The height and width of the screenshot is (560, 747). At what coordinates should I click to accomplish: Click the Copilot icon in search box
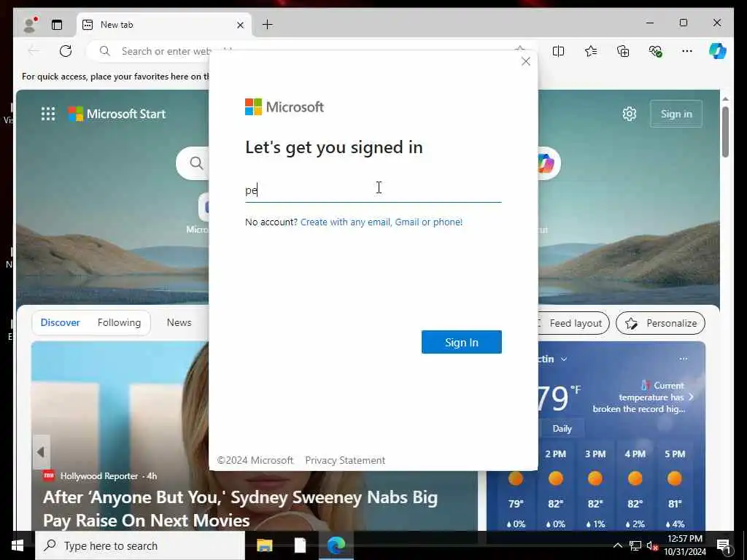tap(546, 163)
